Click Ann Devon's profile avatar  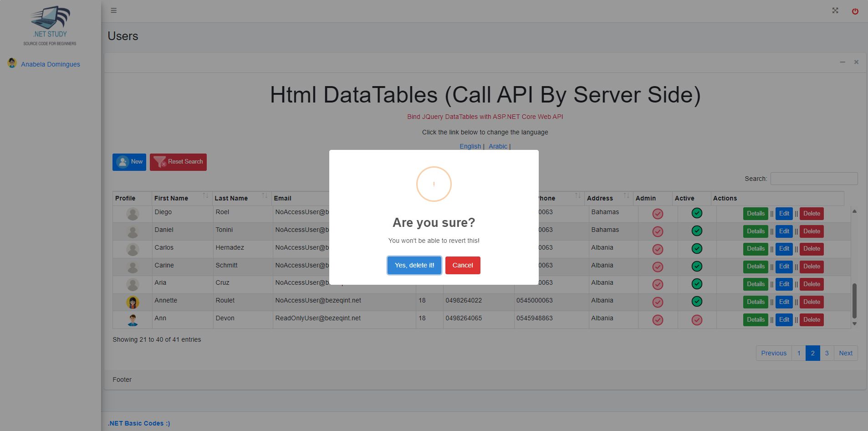[133, 320]
